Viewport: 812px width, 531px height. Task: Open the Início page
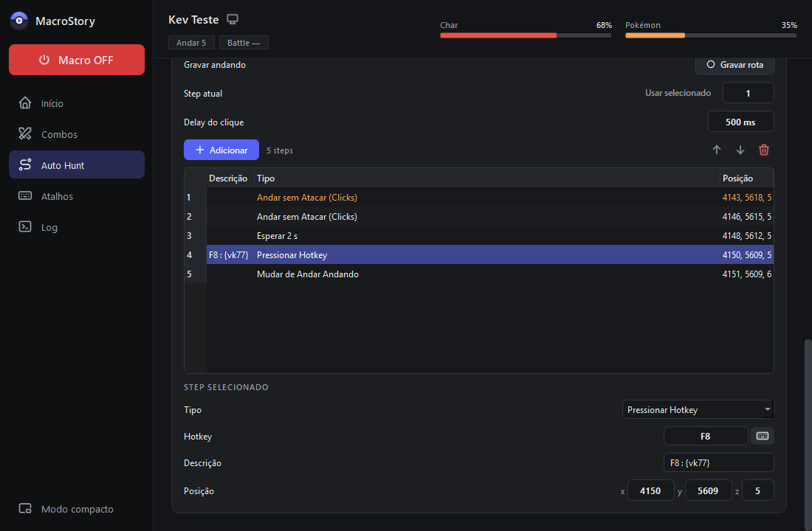(x=77, y=103)
